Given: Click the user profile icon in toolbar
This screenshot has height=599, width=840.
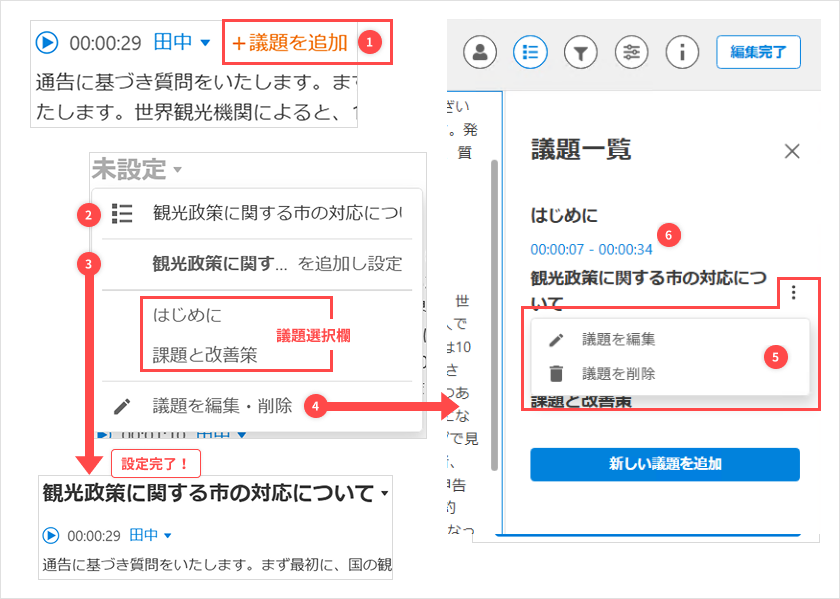Looking at the screenshot, I should tap(480, 52).
